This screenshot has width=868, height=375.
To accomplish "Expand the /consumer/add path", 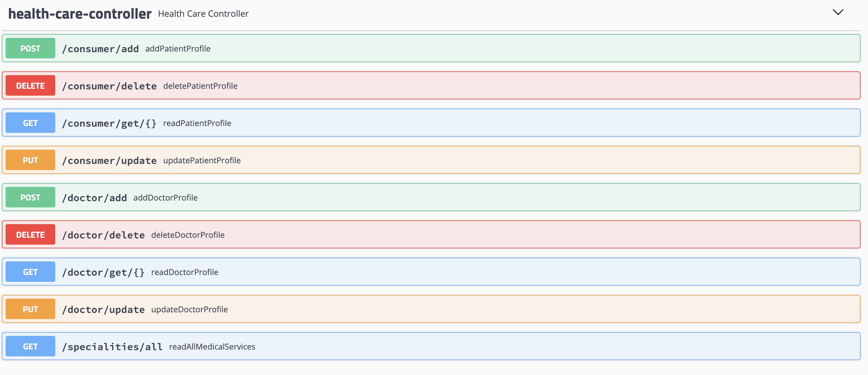I will click(100, 49).
